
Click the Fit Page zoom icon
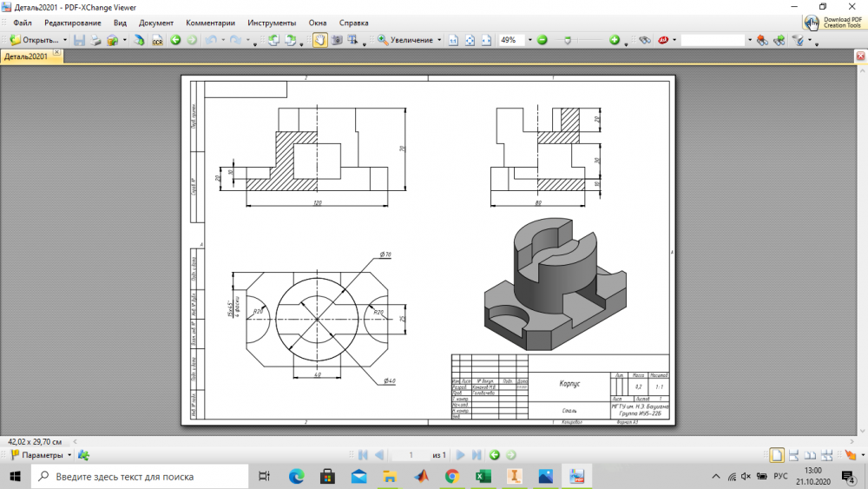pos(470,40)
